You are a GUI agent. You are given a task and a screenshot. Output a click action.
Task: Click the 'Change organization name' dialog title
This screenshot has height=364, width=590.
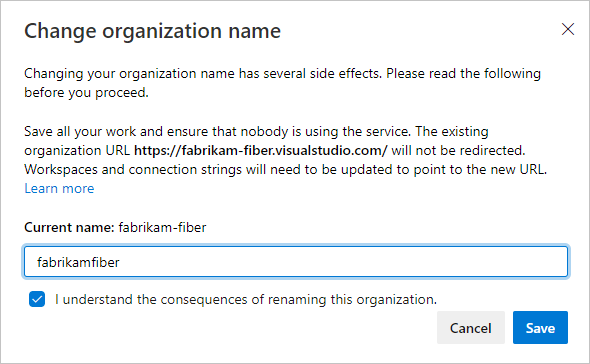coord(152,31)
